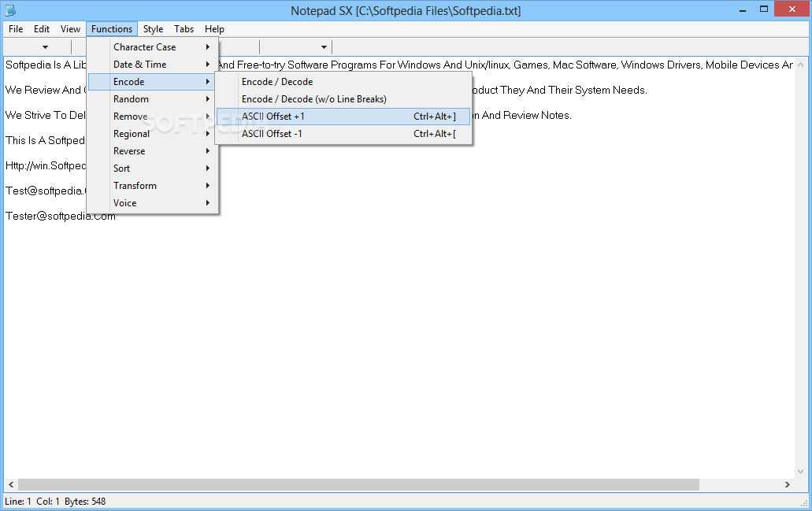Screen dimensions: 812x511
Task: Click text 'Windows Drivers' in first line
Action: 661,65
